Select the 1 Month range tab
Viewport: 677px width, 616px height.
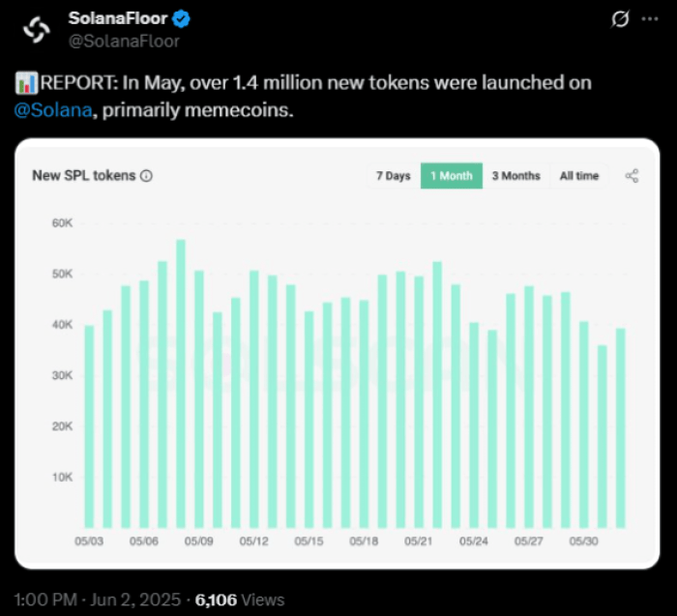[x=452, y=176]
